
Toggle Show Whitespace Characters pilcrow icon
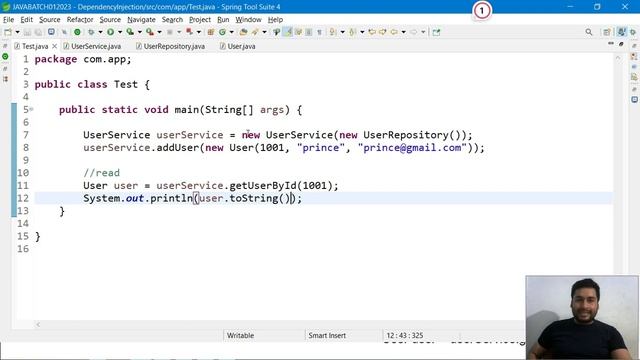tap(319, 32)
